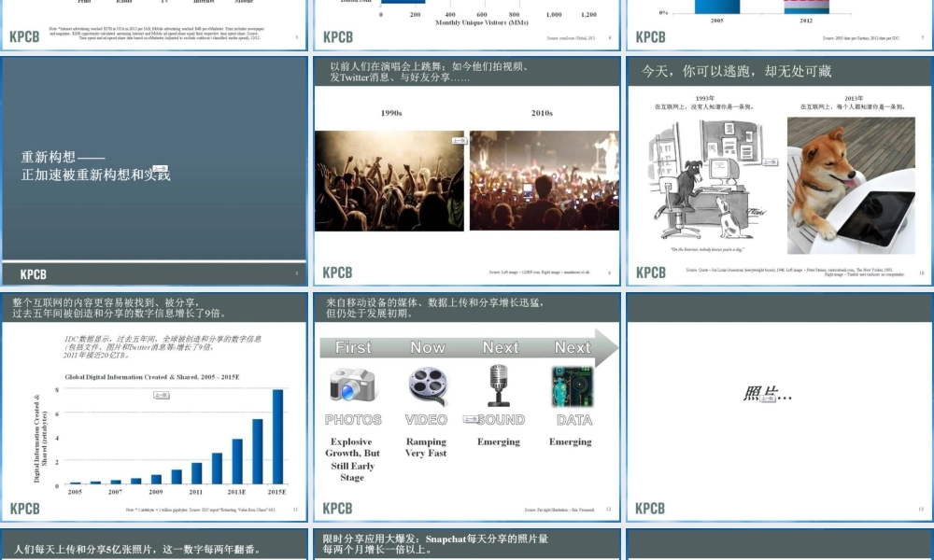This screenshot has width=934, height=560.
Task: Click the 上一张 button on the 照片 slide
Action: [x=768, y=399]
